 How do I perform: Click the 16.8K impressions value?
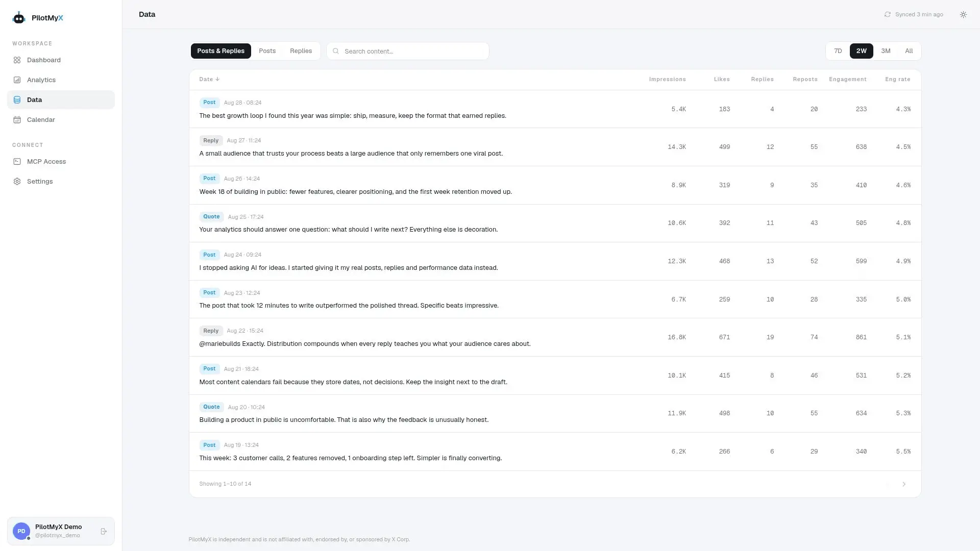click(x=676, y=337)
